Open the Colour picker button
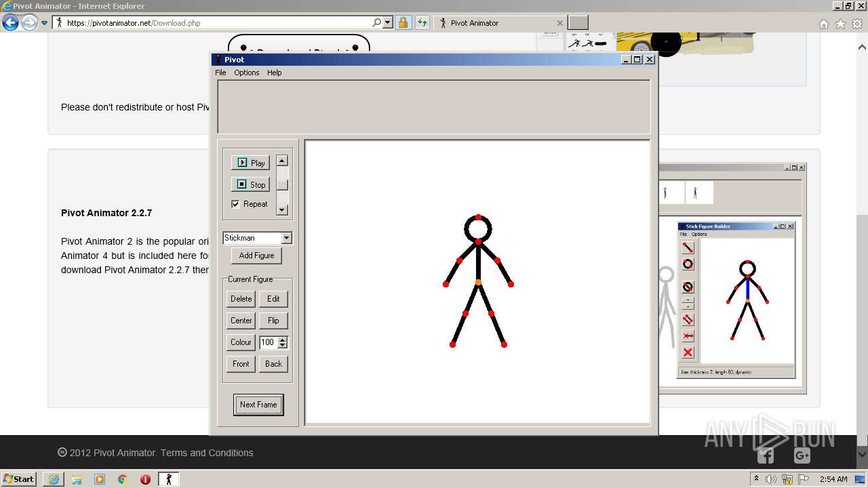Viewport: 868px width, 488px height. pos(241,342)
